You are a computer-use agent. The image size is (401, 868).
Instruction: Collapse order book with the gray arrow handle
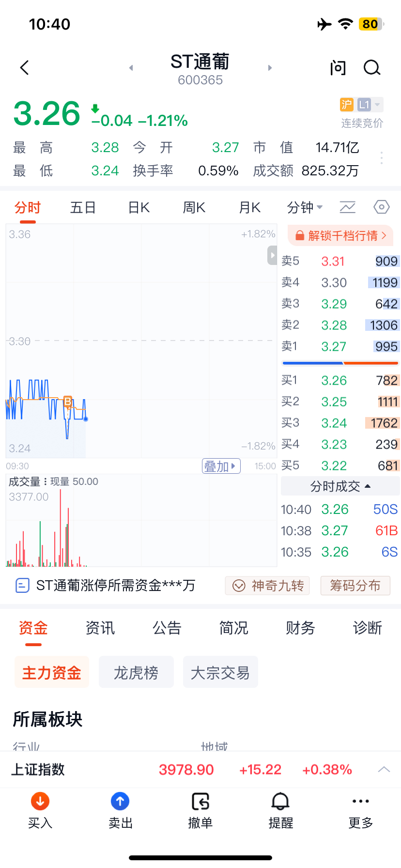tap(272, 255)
